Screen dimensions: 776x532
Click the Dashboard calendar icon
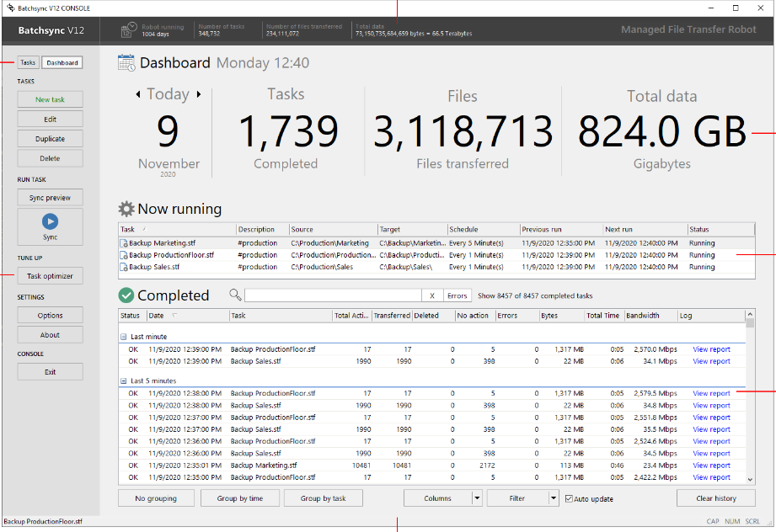(x=126, y=62)
